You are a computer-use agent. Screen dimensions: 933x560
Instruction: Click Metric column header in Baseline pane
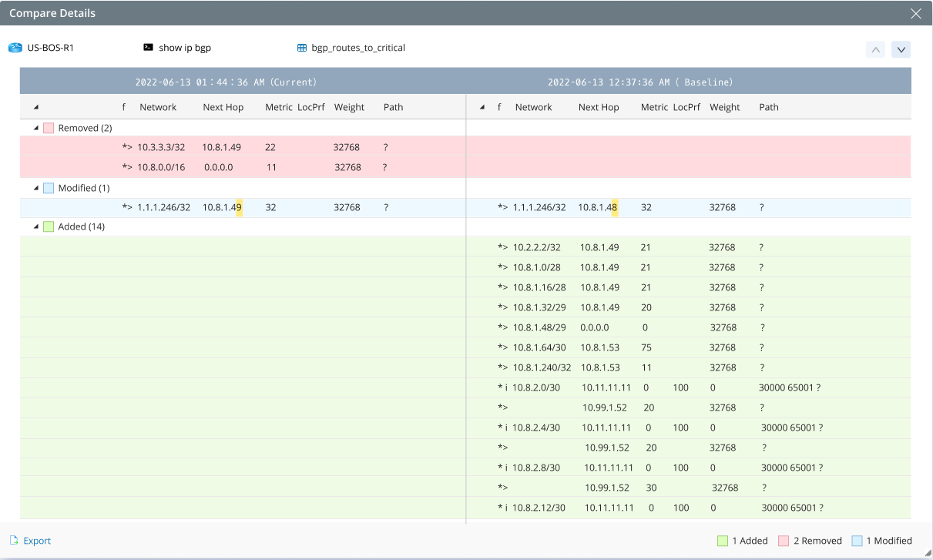point(655,107)
